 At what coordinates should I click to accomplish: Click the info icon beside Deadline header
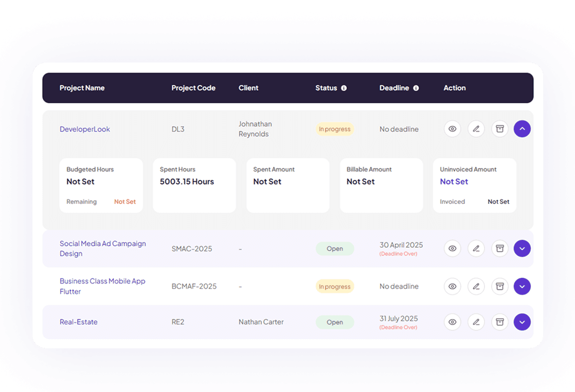[x=416, y=88]
